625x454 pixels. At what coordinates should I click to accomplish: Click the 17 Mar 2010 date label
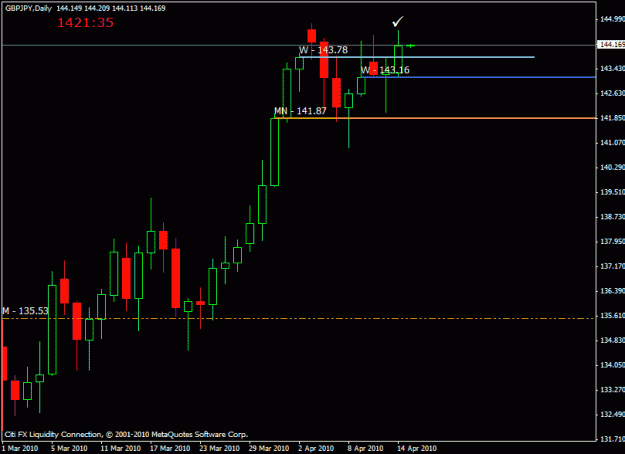click(x=170, y=448)
